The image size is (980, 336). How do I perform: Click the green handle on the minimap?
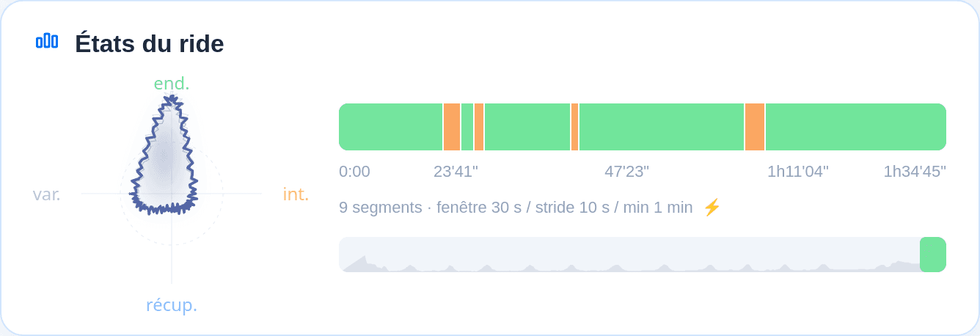[933, 255]
